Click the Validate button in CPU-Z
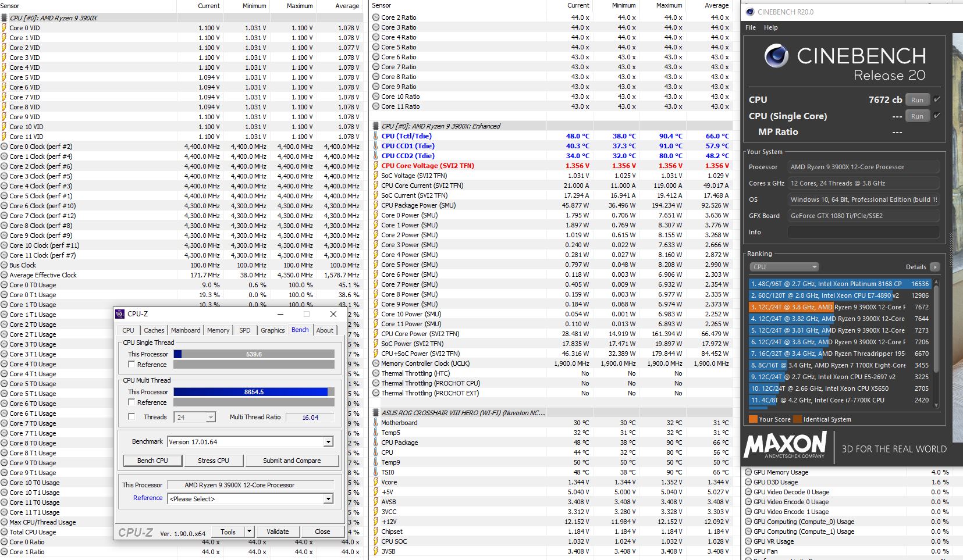 278,532
